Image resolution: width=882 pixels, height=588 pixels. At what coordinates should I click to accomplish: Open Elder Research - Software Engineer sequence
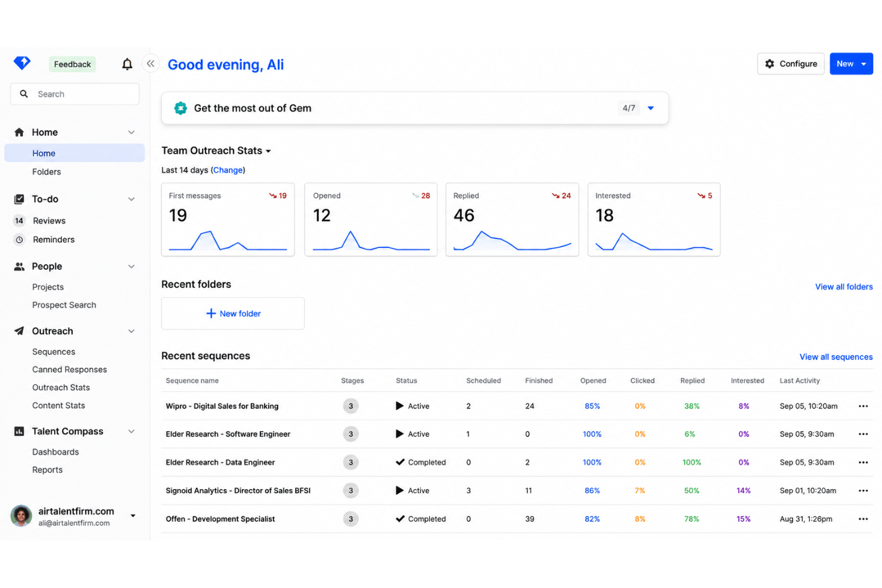point(228,434)
